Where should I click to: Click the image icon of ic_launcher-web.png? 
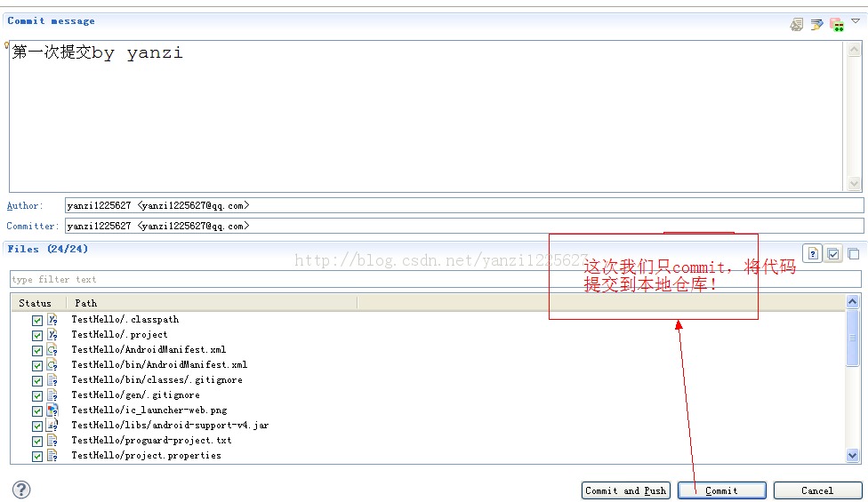[52, 410]
